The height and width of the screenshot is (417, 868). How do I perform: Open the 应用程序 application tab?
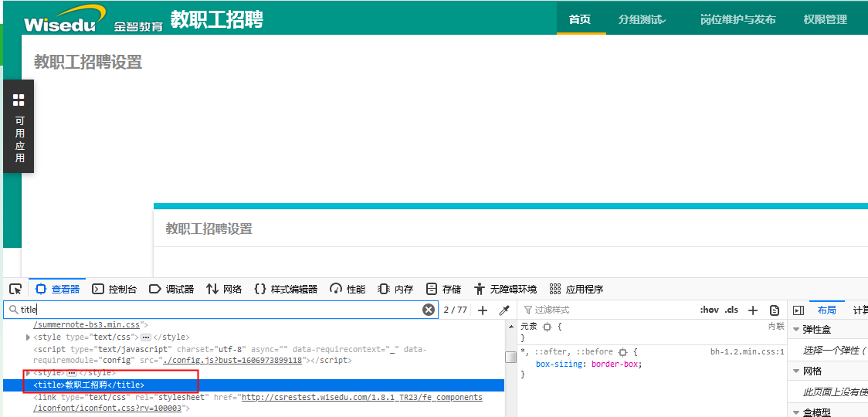pos(576,289)
